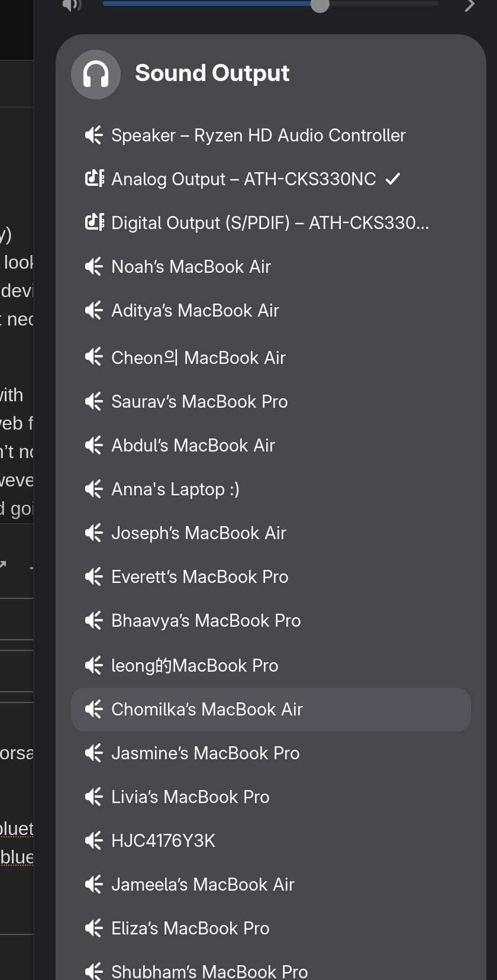
Task: Select Noah's MacBook Air as output
Action: [x=271, y=267]
